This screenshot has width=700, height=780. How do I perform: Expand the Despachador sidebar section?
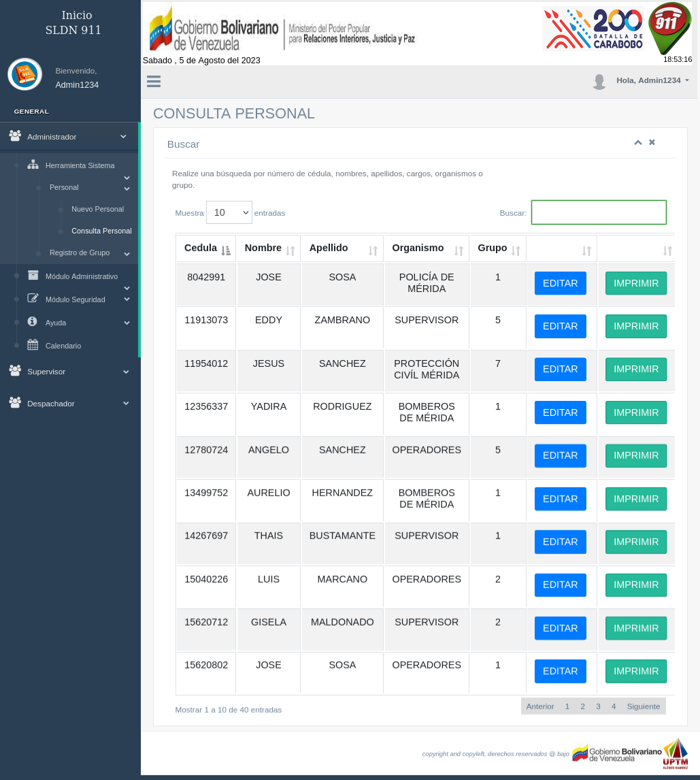(x=69, y=404)
